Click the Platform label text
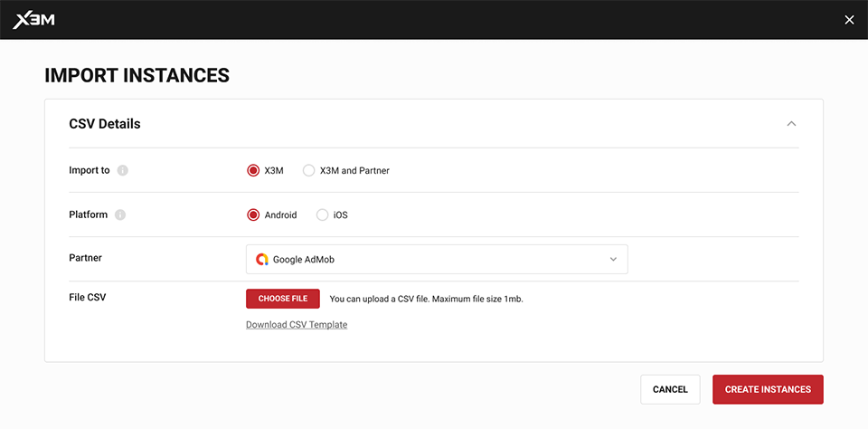Image resolution: width=868 pixels, height=429 pixels. [x=88, y=214]
